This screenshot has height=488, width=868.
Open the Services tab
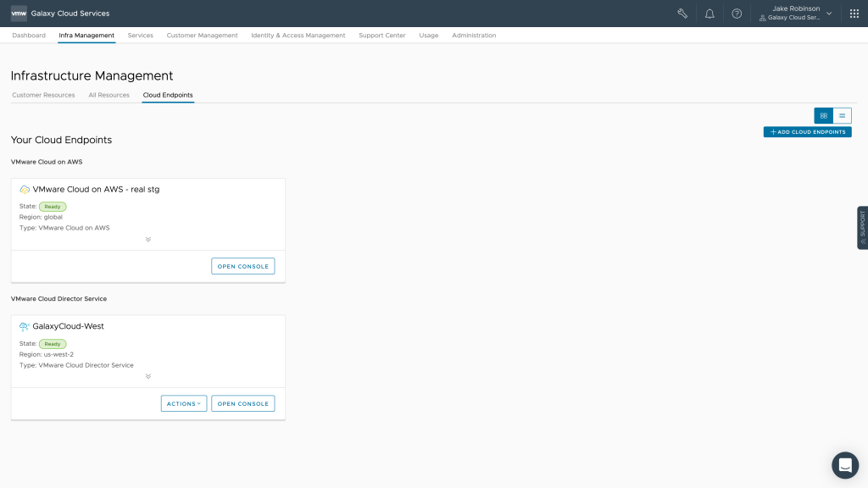click(141, 36)
